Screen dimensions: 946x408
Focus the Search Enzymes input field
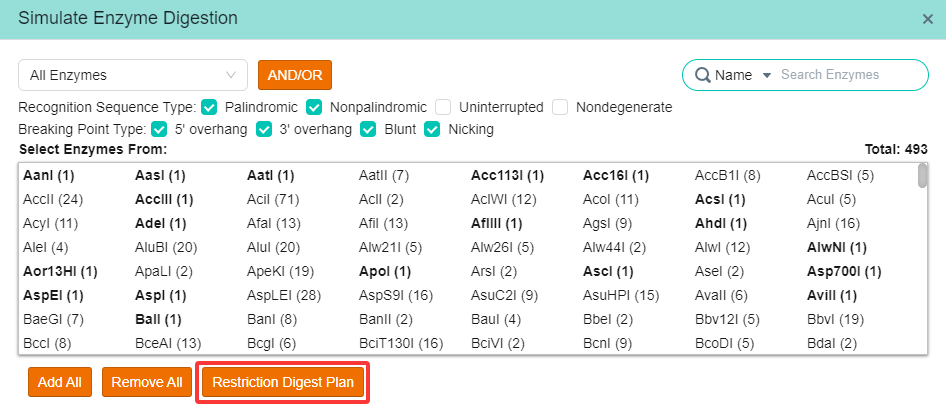click(x=848, y=75)
